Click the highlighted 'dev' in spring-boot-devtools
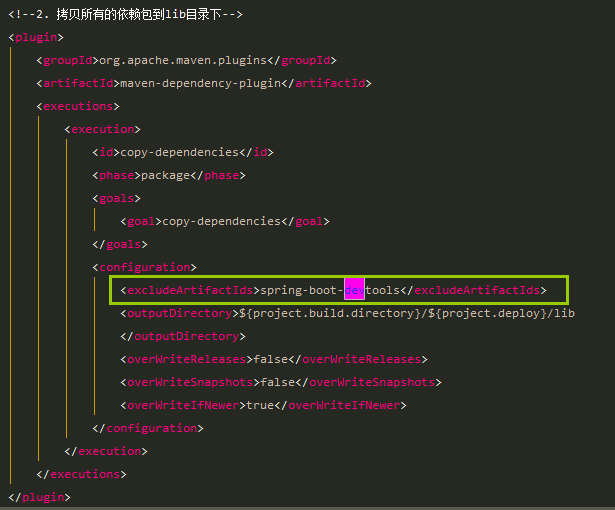 click(354, 290)
